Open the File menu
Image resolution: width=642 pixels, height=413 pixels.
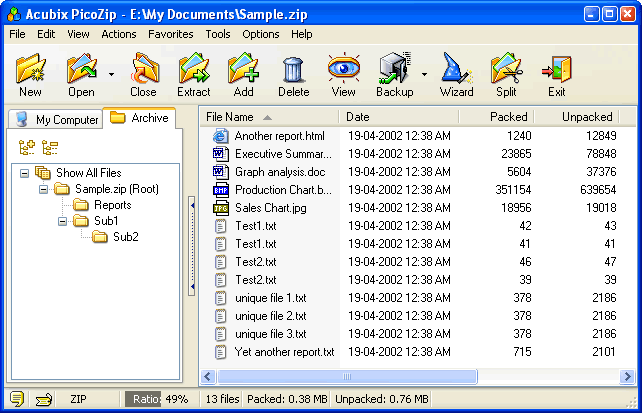17,34
